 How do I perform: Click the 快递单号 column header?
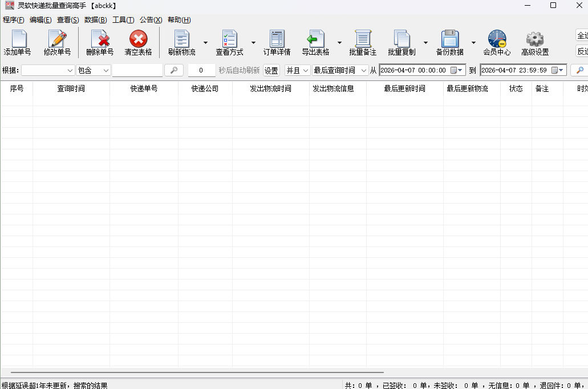pos(144,89)
